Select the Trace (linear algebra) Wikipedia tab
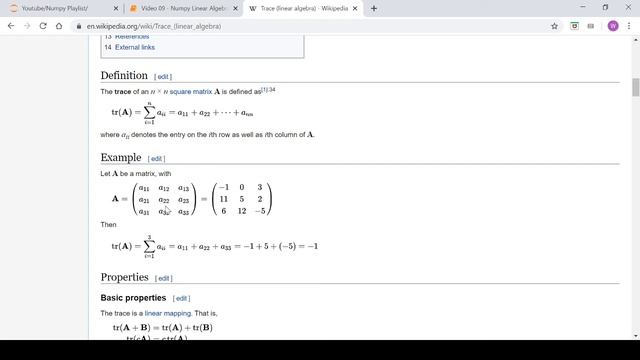 [304, 8]
